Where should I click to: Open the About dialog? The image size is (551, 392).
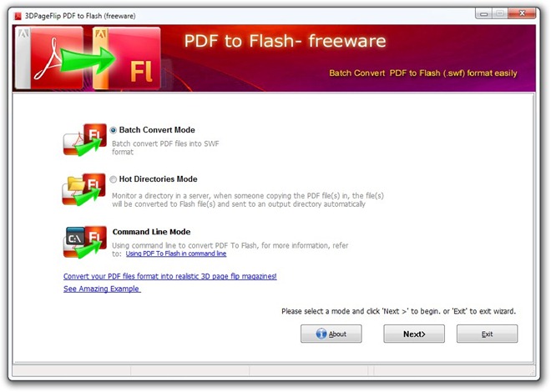331,334
